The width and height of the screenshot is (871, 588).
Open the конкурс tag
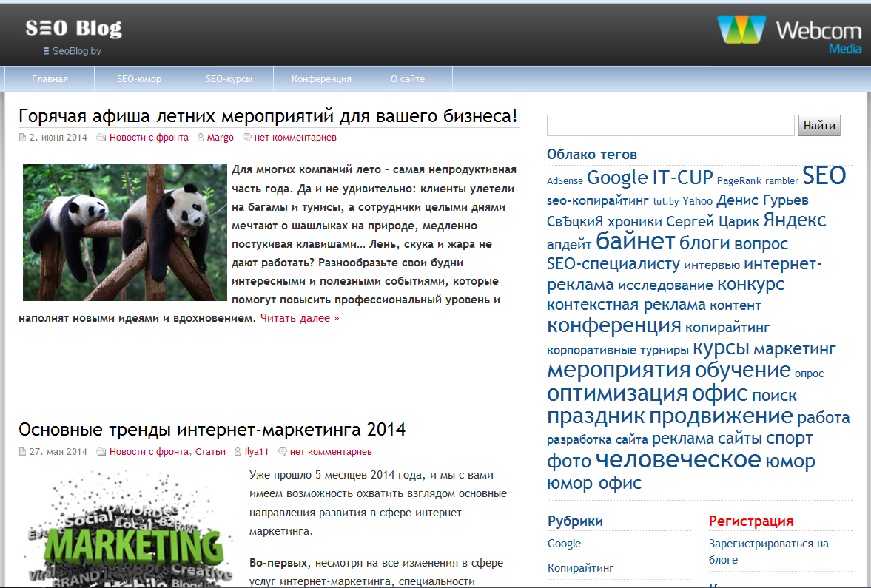[x=750, y=284]
